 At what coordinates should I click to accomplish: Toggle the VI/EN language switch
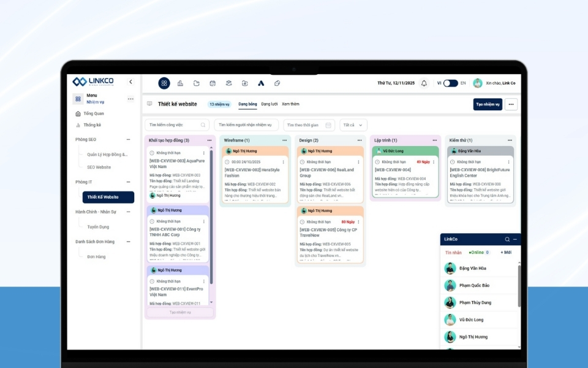tap(451, 83)
